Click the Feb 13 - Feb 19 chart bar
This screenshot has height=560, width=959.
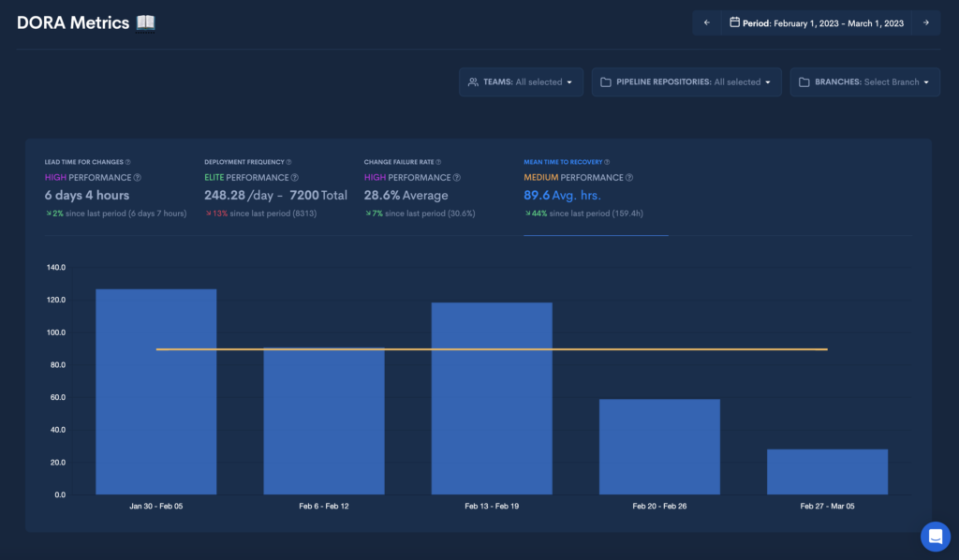[492, 399]
